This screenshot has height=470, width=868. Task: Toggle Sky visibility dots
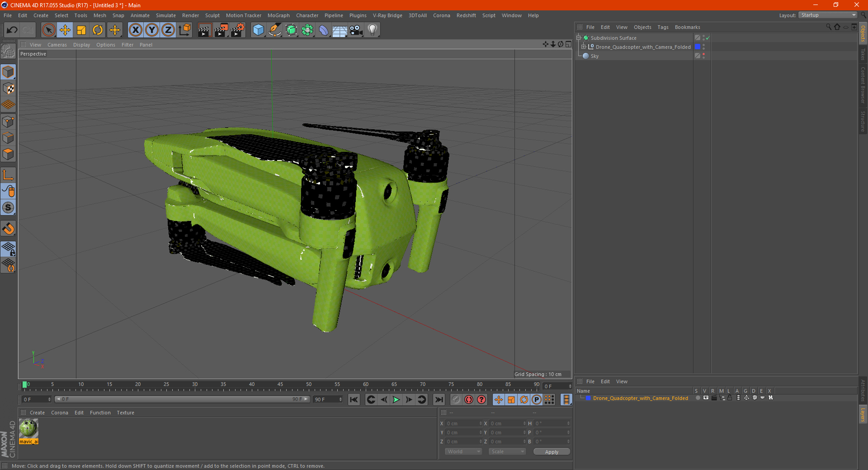(703, 56)
